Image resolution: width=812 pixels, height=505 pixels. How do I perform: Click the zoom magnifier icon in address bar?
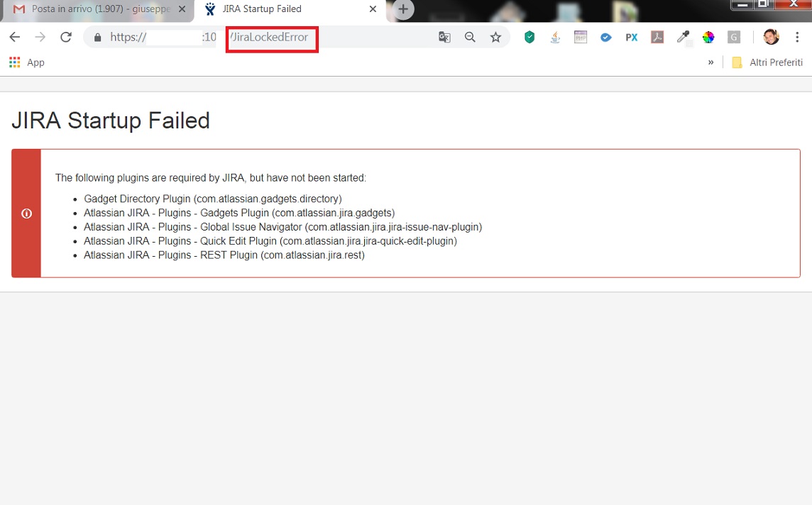[470, 38]
